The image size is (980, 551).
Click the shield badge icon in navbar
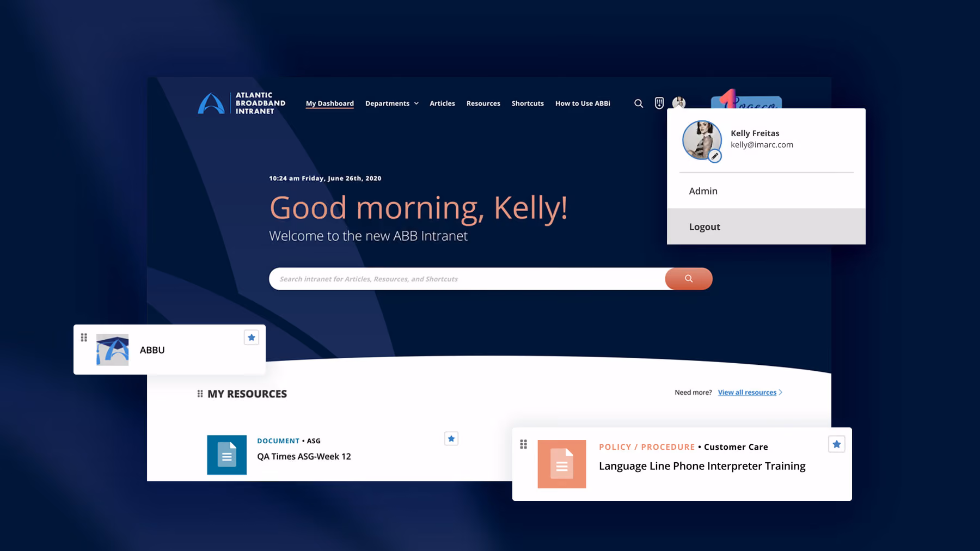click(x=659, y=103)
